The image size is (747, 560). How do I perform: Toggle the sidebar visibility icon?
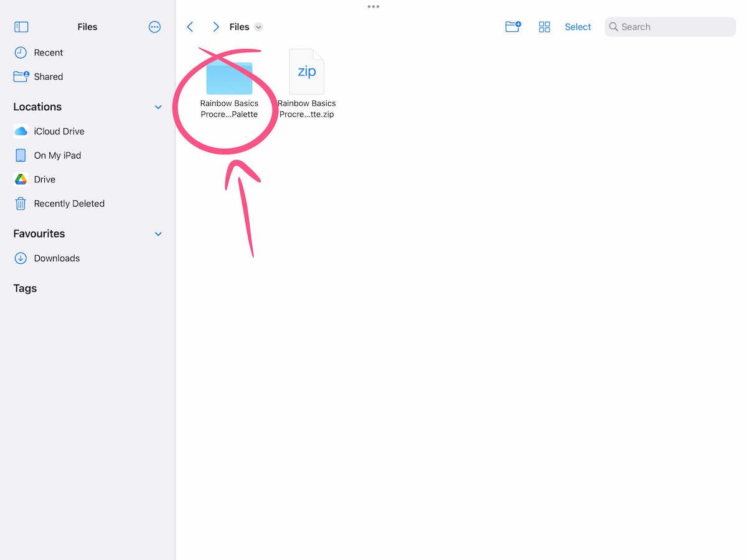click(21, 27)
